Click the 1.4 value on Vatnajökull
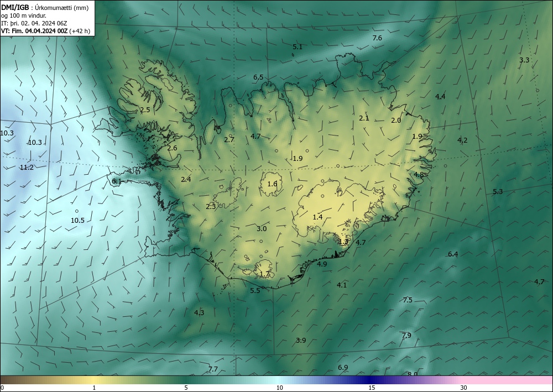Viewport: 553px width, 392px height. (318, 217)
